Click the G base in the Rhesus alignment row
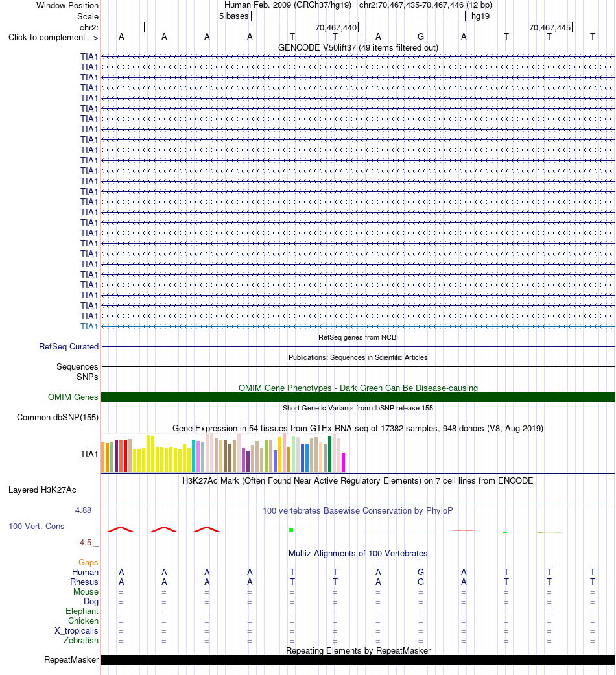Image resolution: width=616 pixels, height=675 pixels. 421,582
